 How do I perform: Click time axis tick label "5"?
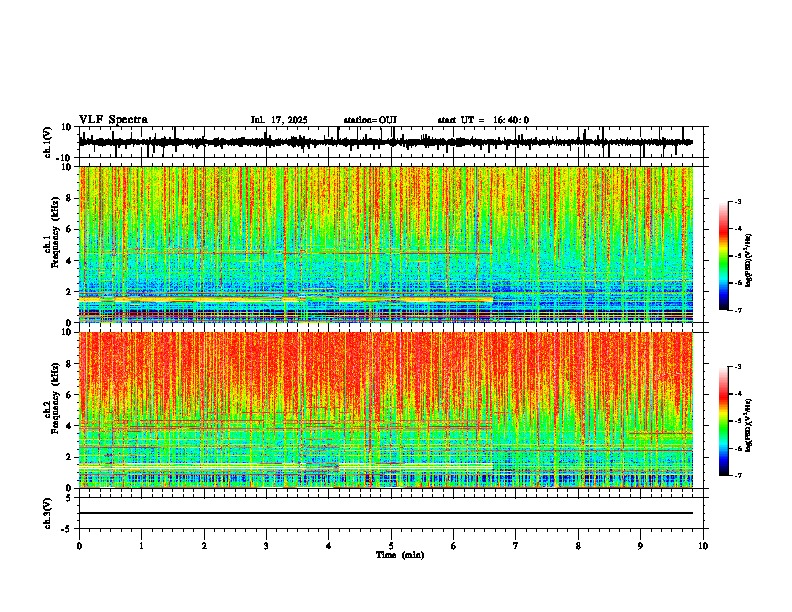(x=391, y=546)
